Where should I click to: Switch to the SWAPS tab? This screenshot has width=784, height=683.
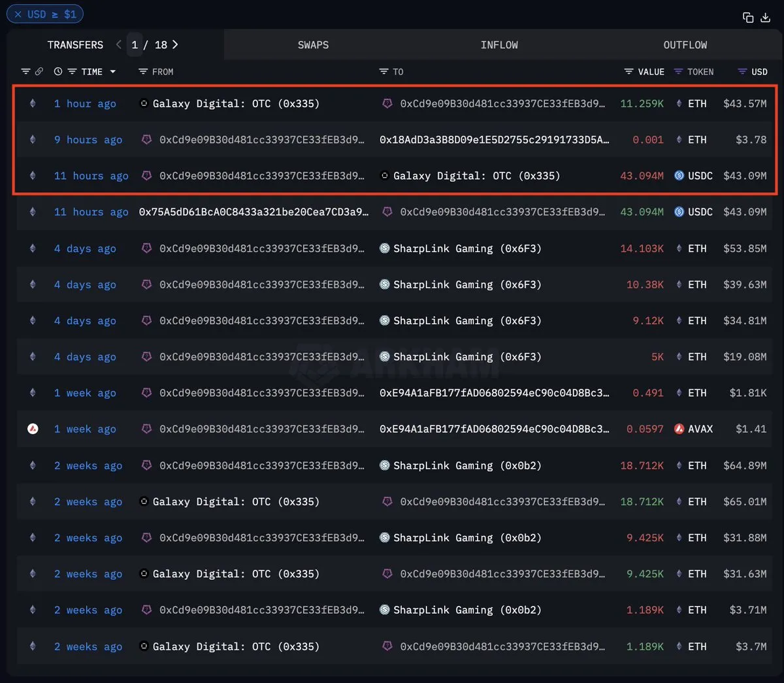[313, 44]
